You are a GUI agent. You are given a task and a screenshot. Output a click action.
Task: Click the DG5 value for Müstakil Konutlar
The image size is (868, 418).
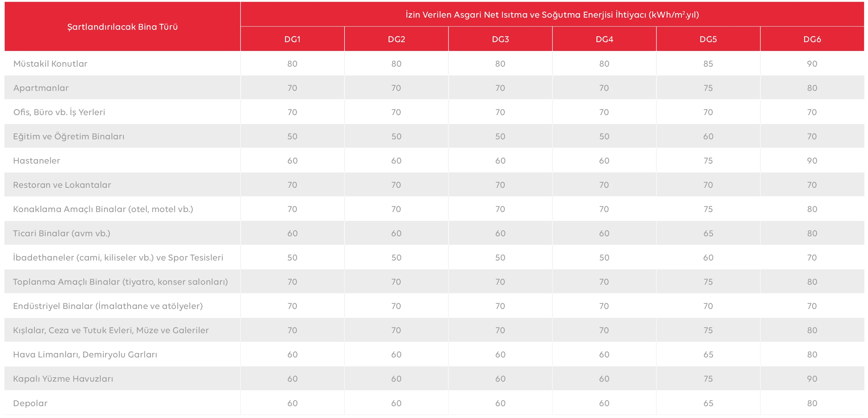point(708,64)
